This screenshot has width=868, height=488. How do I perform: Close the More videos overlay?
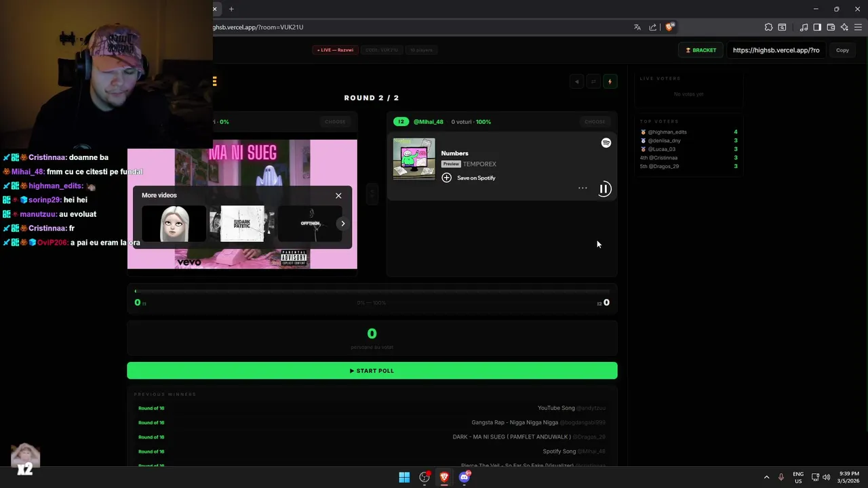[x=338, y=195]
